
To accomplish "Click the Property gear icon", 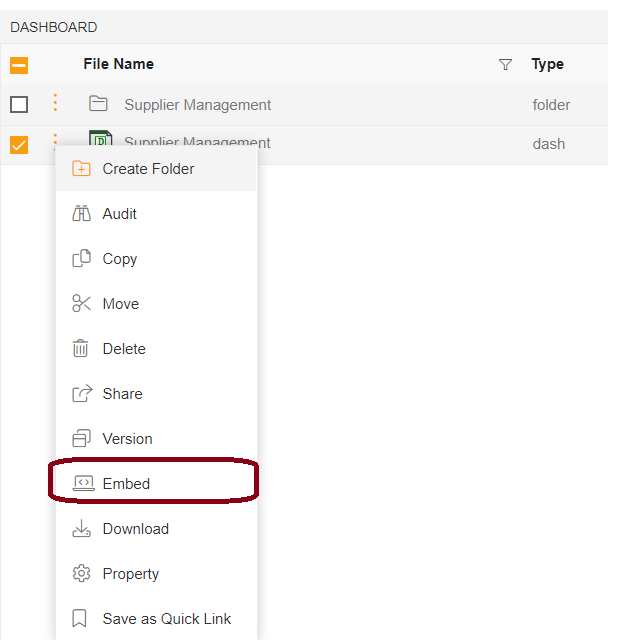I will click(81, 573).
